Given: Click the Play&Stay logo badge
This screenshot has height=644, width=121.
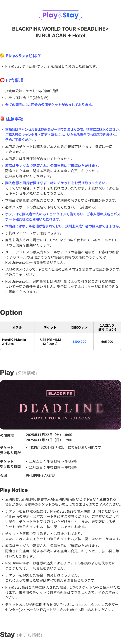Looking at the screenshot, I should pyautogui.click(x=60, y=15).
